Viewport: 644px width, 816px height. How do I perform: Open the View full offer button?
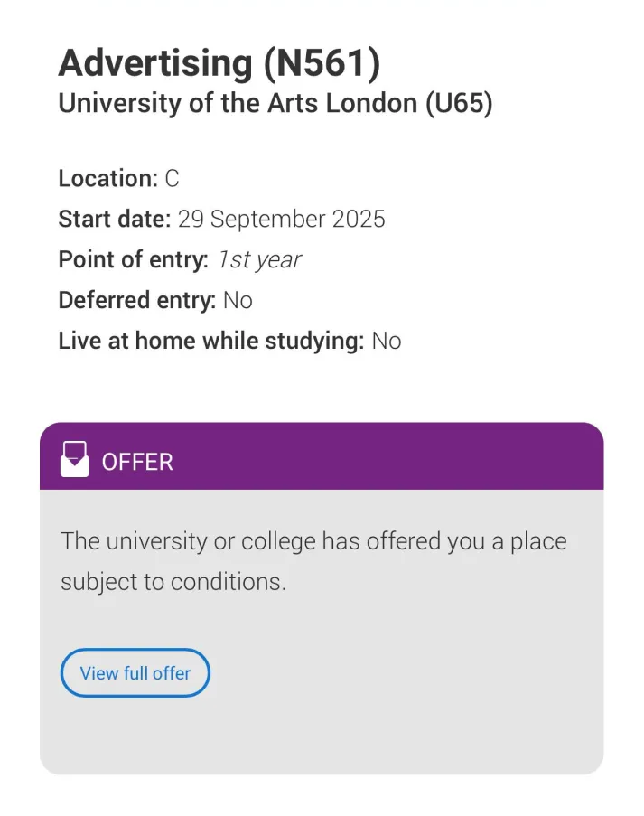click(135, 673)
